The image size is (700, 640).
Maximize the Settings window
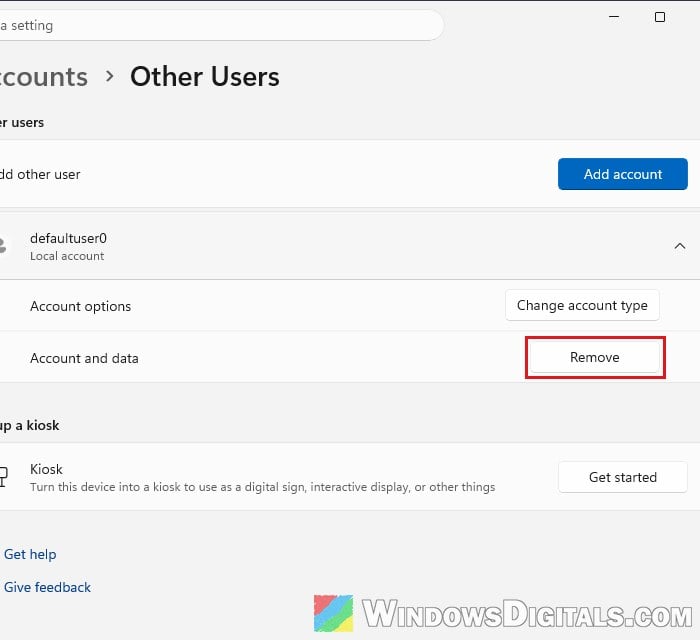point(660,17)
